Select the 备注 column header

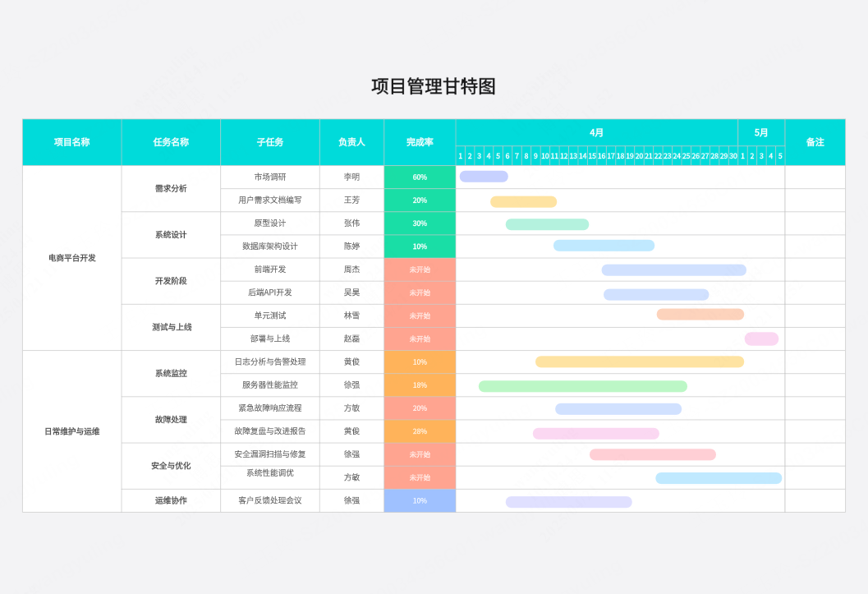[x=815, y=142]
